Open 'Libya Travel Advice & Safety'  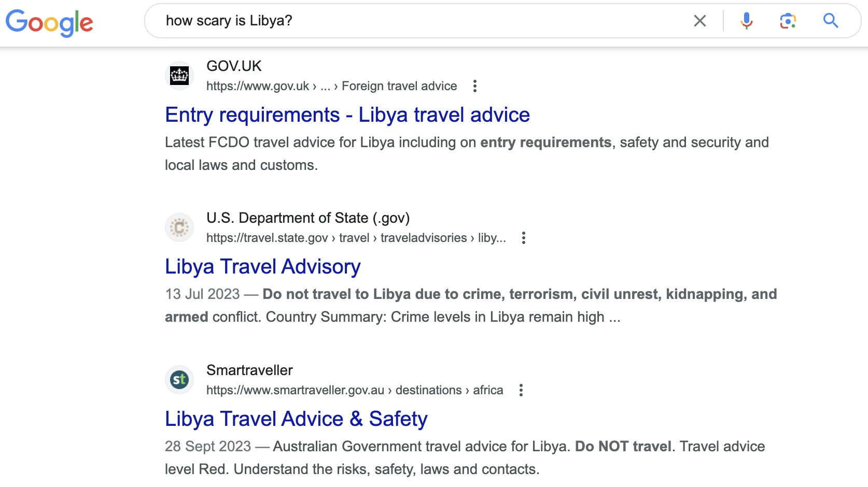[296, 419]
